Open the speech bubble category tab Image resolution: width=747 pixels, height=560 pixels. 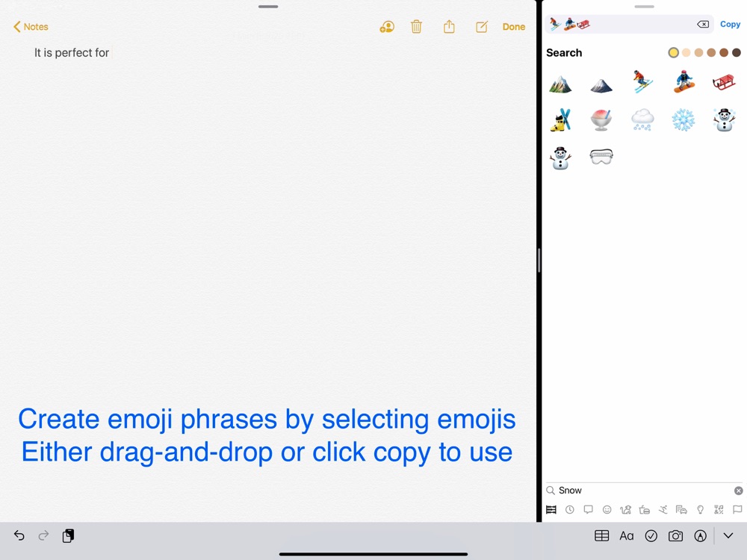tap(589, 509)
